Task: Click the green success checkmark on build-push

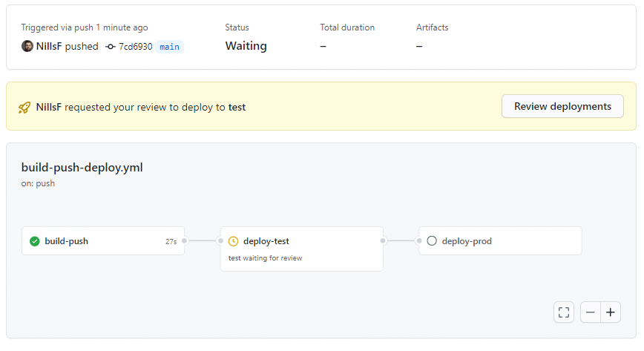Action: [x=35, y=241]
